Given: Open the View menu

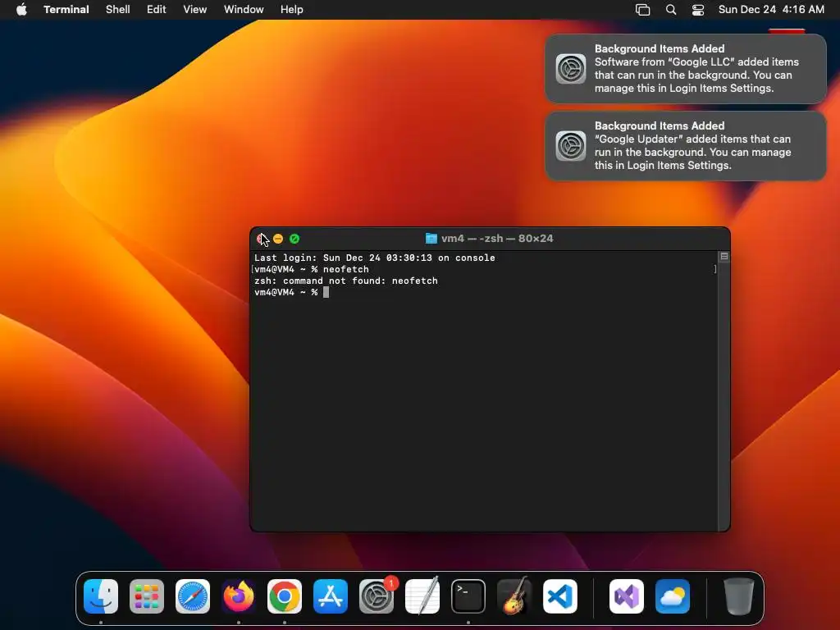Looking at the screenshot, I should 195,10.
